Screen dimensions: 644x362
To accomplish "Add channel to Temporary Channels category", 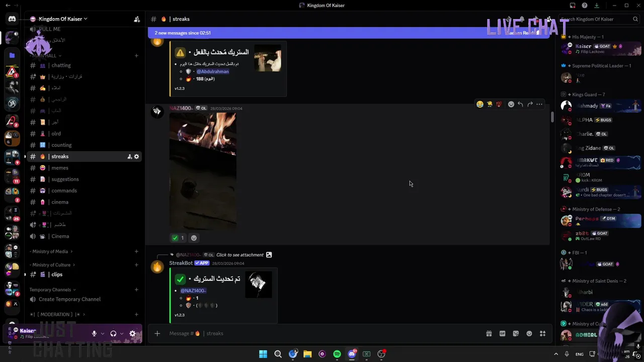I will (x=136, y=290).
